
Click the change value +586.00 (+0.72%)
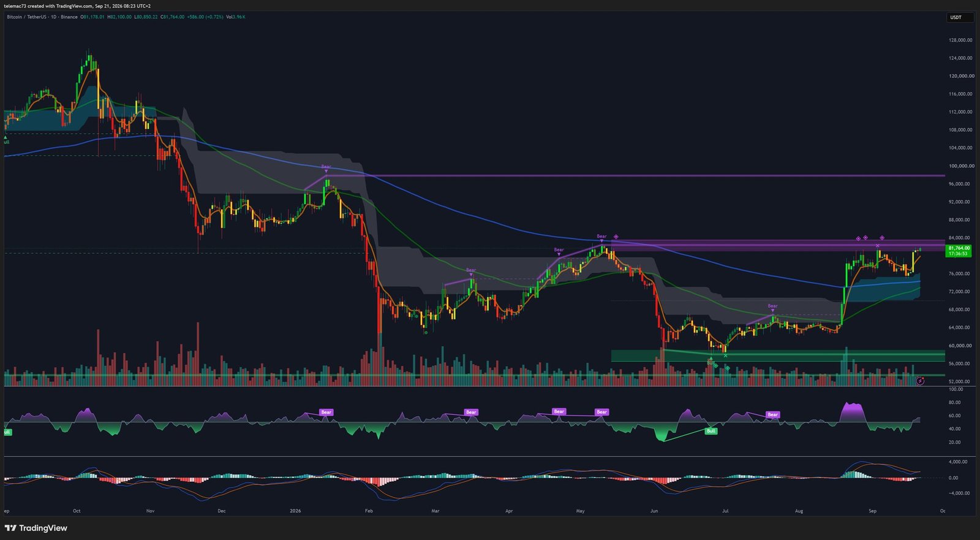tap(205, 17)
